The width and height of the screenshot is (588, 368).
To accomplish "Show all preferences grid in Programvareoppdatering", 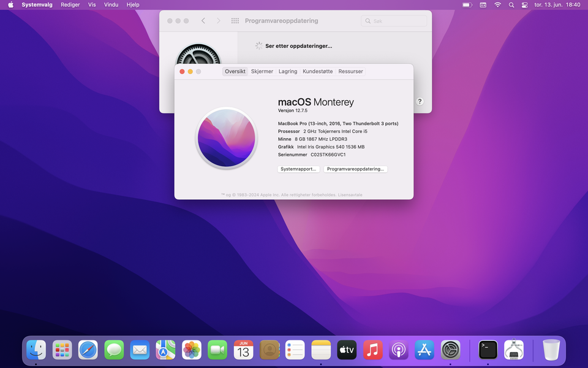I will coord(235,21).
